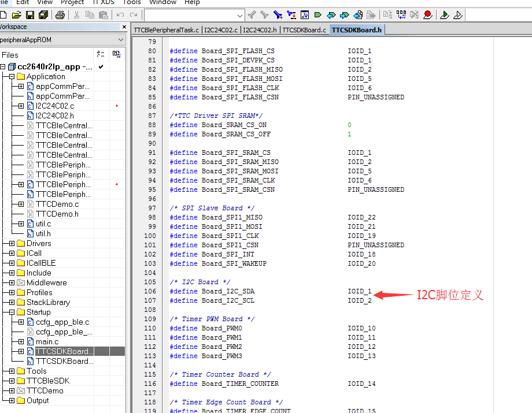Click the Open file folder icon

pos(16,15)
